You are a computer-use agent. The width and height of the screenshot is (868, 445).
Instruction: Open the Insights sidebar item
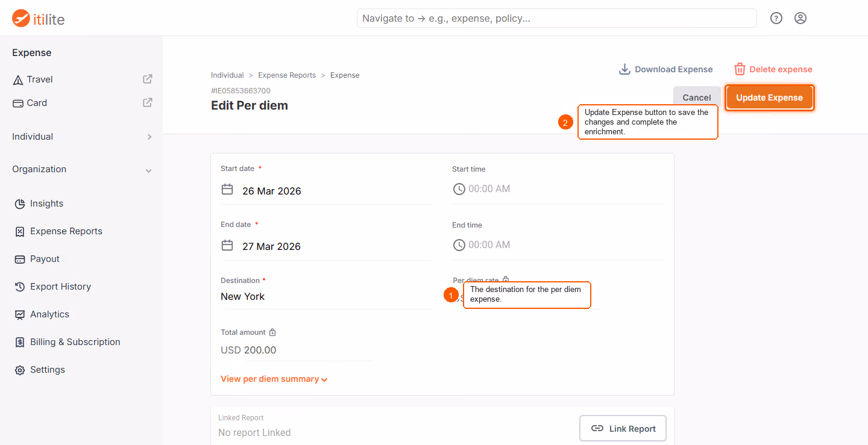point(46,204)
